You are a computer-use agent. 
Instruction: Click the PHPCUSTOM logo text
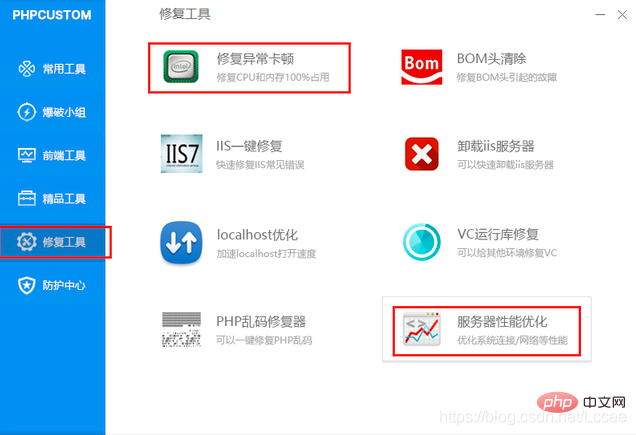pyautogui.click(x=52, y=15)
